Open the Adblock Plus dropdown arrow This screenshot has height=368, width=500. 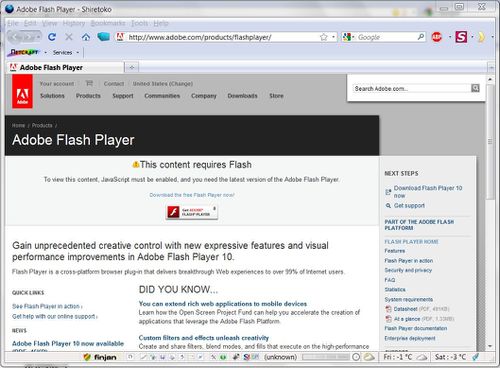point(450,37)
